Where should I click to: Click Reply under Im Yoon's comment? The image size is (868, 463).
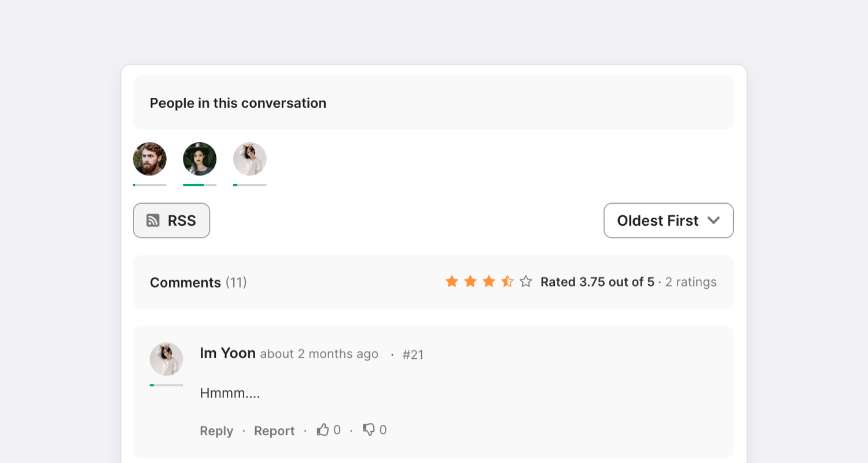coord(216,431)
